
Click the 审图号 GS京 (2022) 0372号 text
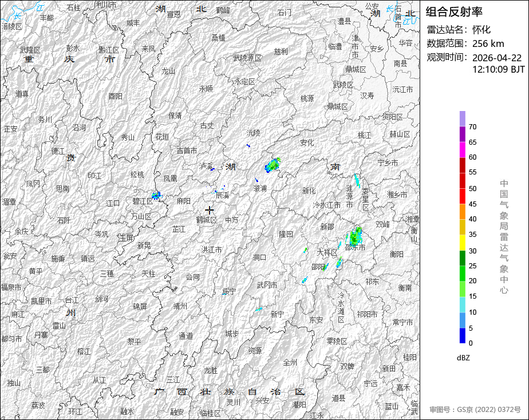click(475, 410)
